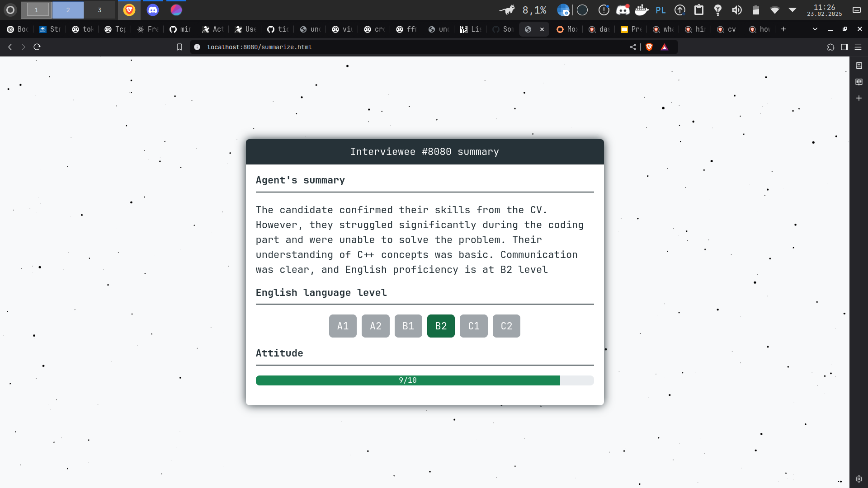Screen dimensions: 868x488
Task: Click the Brave Rewards triangle icon
Action: click(664, 47)
